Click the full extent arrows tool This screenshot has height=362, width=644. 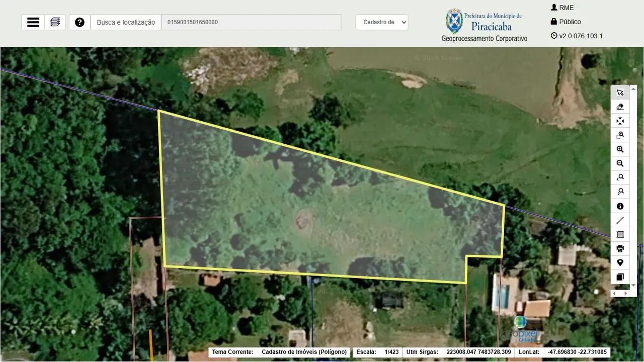[620, 121]
